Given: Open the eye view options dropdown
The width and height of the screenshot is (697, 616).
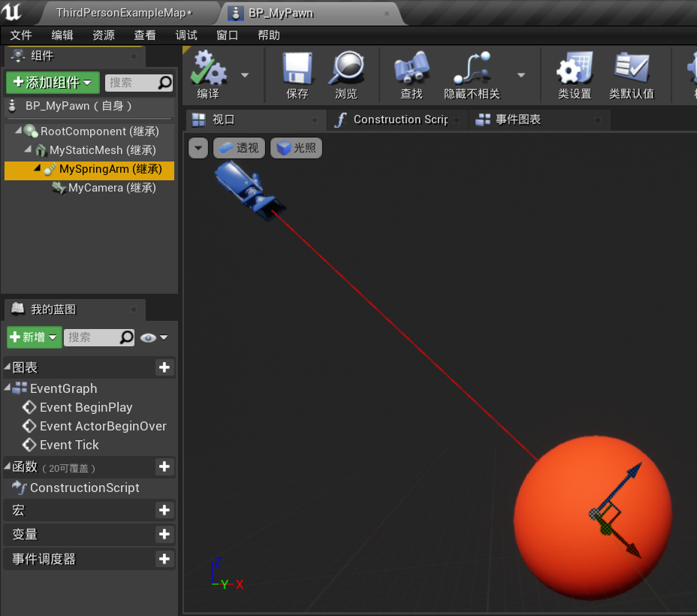Looking at the screenshot, I should coord(154,338).
